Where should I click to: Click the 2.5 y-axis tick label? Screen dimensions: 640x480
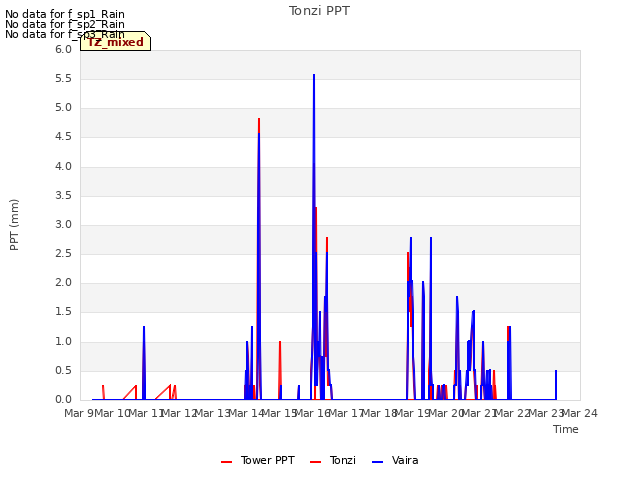(x=63, y=253)
